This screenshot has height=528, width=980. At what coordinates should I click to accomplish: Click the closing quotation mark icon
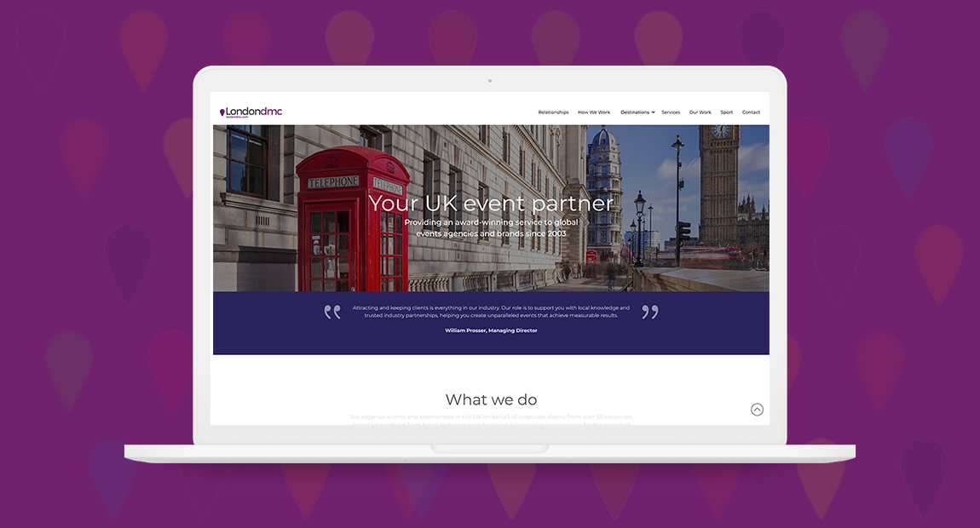coord(650,312)
